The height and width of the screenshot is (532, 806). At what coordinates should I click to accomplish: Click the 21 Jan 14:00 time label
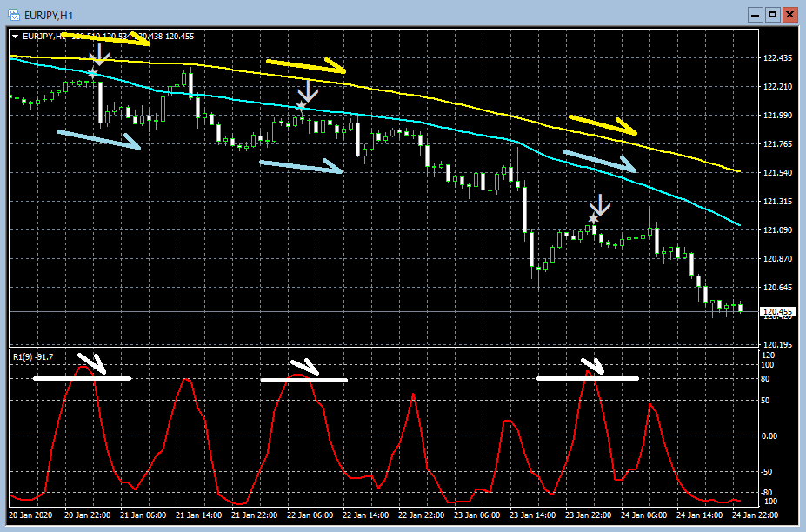tap(199, 515)
